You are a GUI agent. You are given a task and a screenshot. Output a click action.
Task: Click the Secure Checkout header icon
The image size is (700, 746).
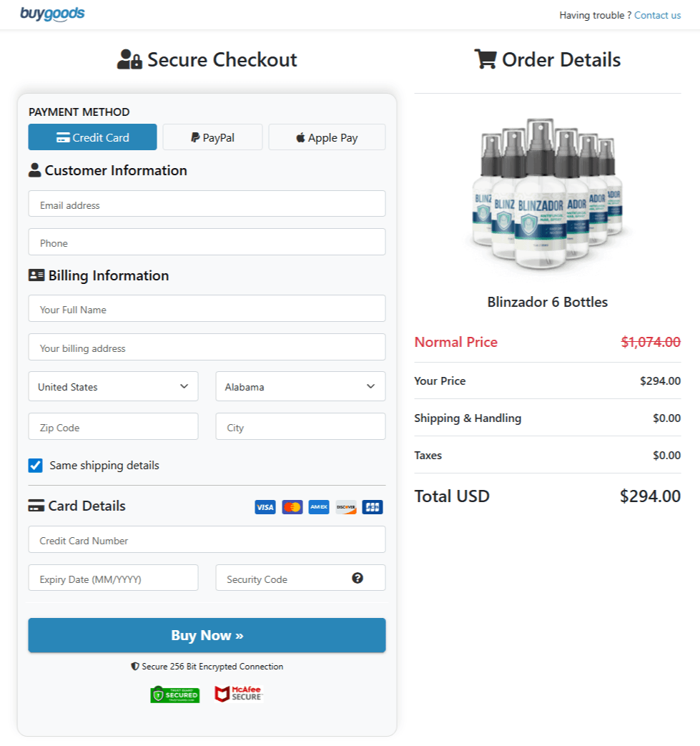click(x=129, y=60)
